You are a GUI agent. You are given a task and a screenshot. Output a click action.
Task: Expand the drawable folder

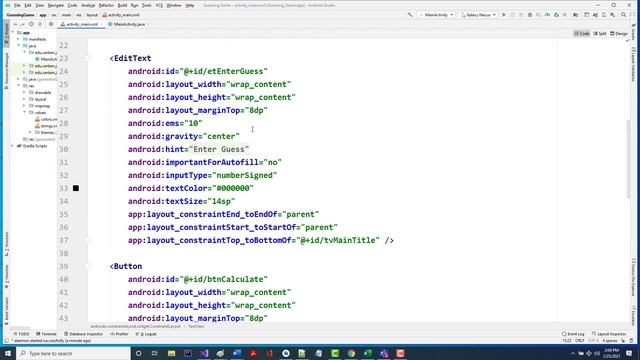(24, 92)
